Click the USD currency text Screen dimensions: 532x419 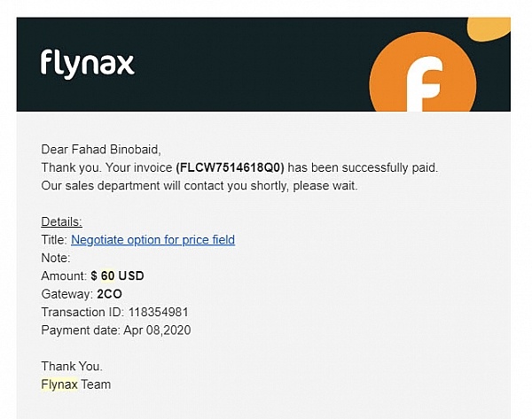pyautogui.click(x=131, y=275)
